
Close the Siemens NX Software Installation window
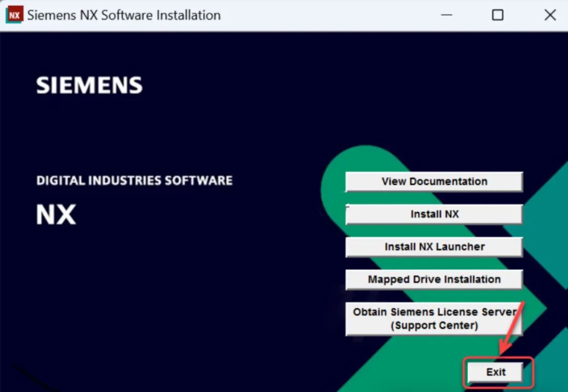tap(550, 15)
